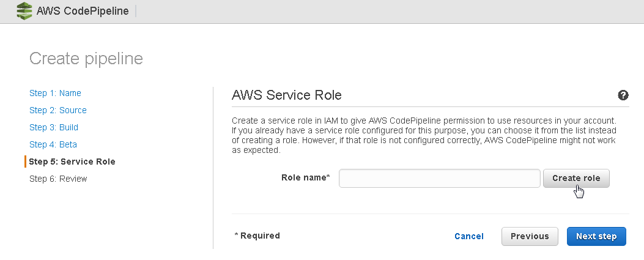Cancel the pipeline creation
The height and width of the screenshot is (260, 644).
coord(468,236)
